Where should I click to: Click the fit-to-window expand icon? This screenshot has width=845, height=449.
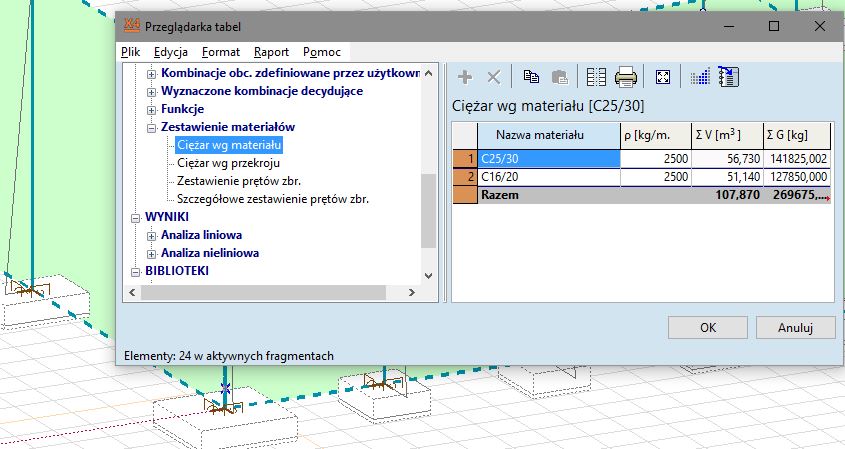(x=662, y=77)
